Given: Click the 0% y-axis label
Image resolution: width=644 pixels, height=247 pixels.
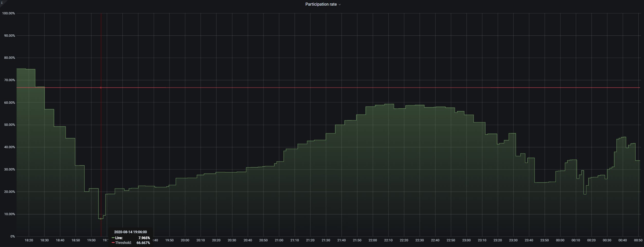Looking at the screenshot, I should [13, 236].
